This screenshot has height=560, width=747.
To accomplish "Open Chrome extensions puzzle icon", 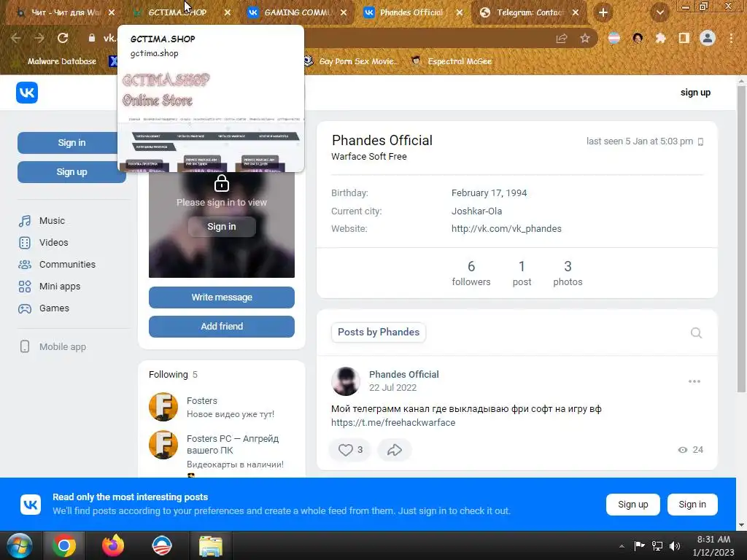I will pyautogui.click(x=660, y=38).
